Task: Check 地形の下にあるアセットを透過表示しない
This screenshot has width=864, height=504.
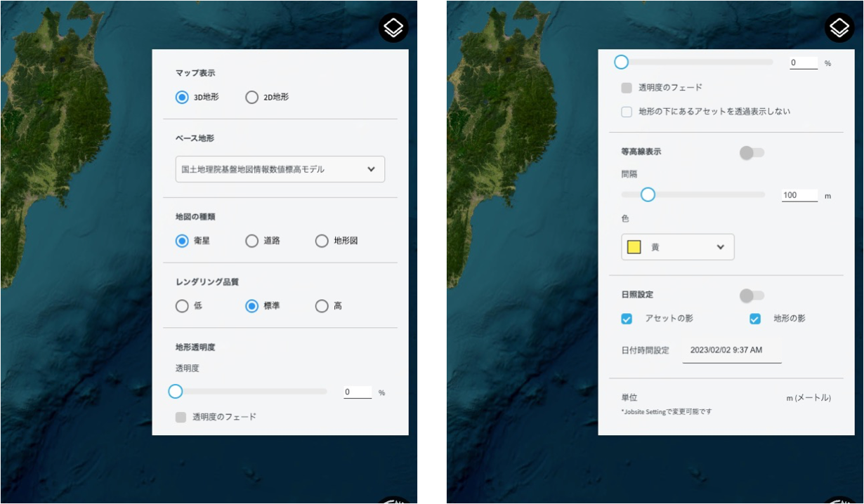Action: click(x=627, y=112)
